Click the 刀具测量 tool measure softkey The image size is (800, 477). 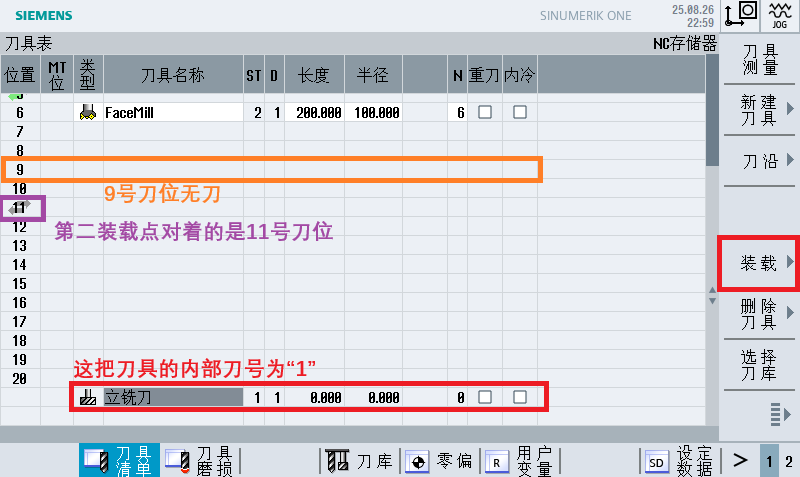pos(759,59)
